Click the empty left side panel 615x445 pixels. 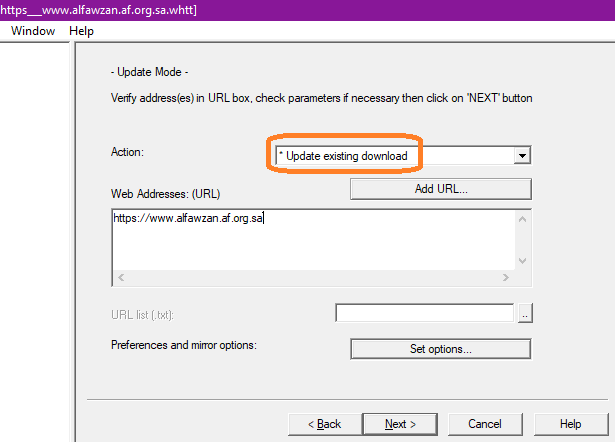[36, 240]
